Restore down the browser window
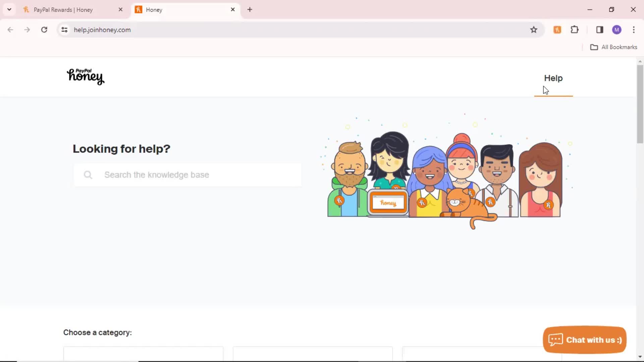644x362 pixels. (x=611, y=10)
